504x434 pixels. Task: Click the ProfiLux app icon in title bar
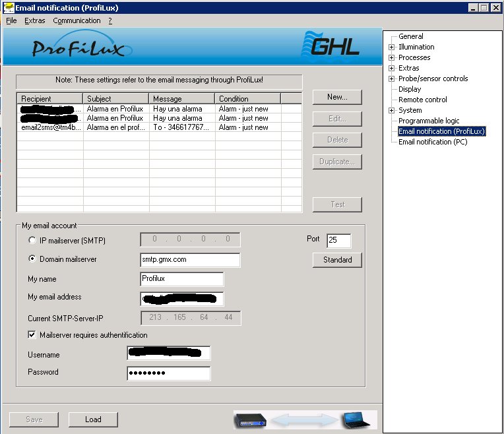pos(9,8)
